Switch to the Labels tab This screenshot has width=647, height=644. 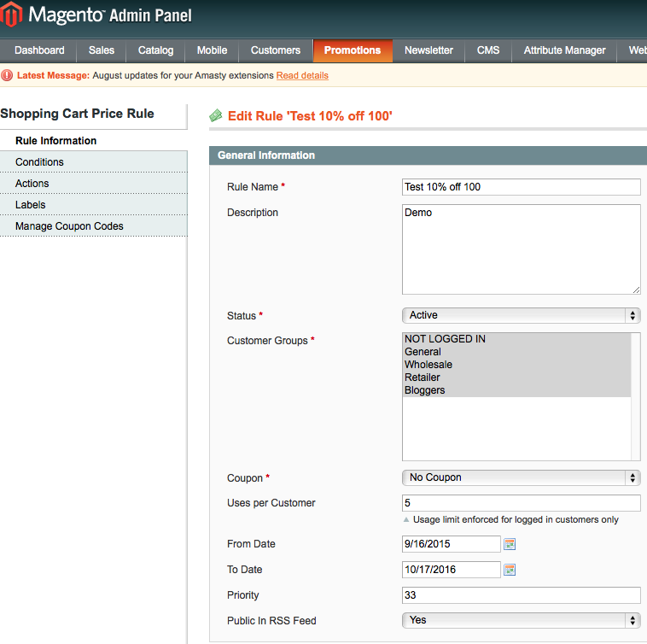coord(94,205)
